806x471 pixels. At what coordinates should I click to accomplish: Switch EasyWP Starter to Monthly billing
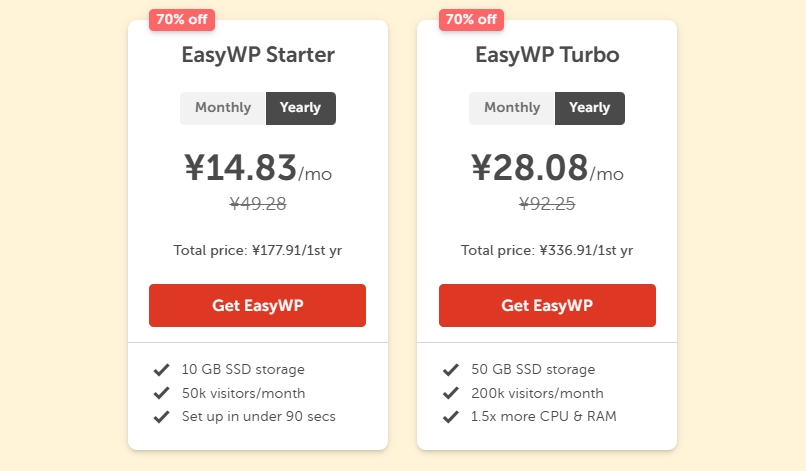click(x=223, y=108)
